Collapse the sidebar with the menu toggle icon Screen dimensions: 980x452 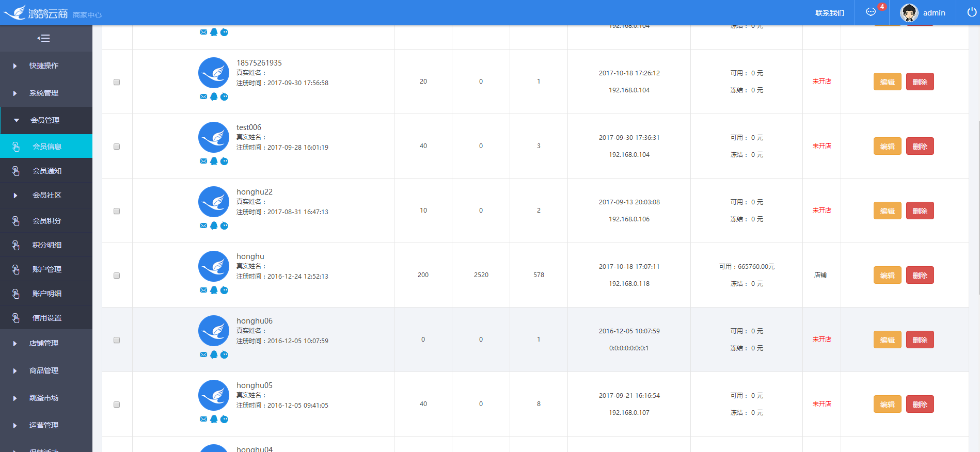tap(44, 38)
